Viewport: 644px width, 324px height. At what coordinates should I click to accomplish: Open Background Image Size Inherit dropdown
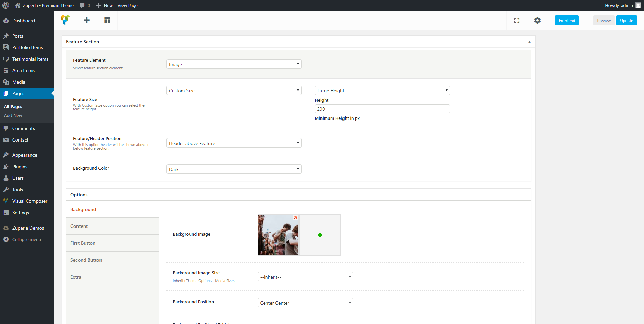coord(305,277)
